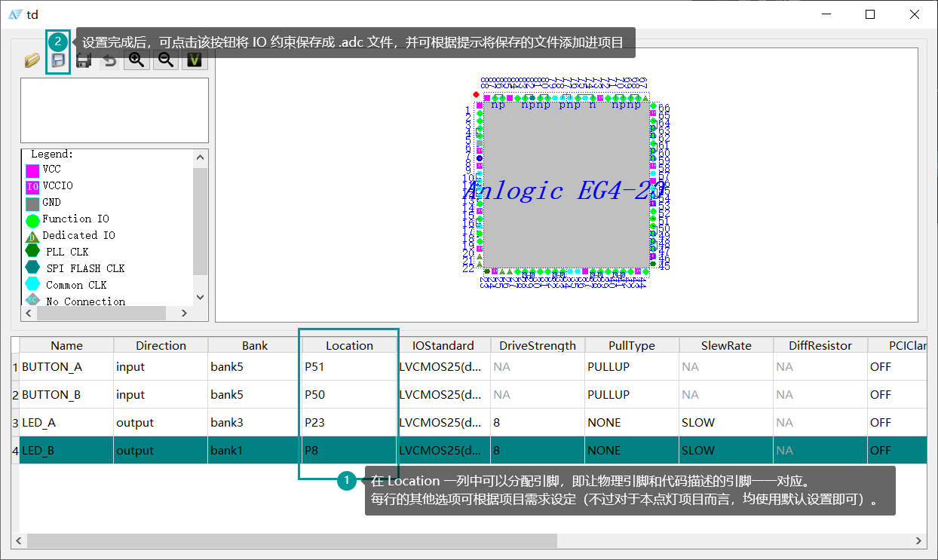Image resolution: width=938 pixels, height=560 pixels.
Task: Click the Dedicated IO legend triangle
Action: tap(32, 237)
